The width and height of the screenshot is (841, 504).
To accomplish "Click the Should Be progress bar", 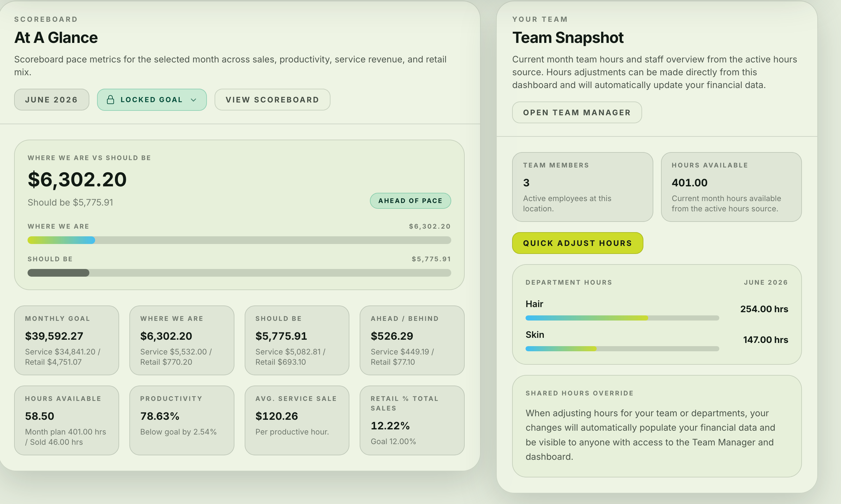I will coord(239,273).
